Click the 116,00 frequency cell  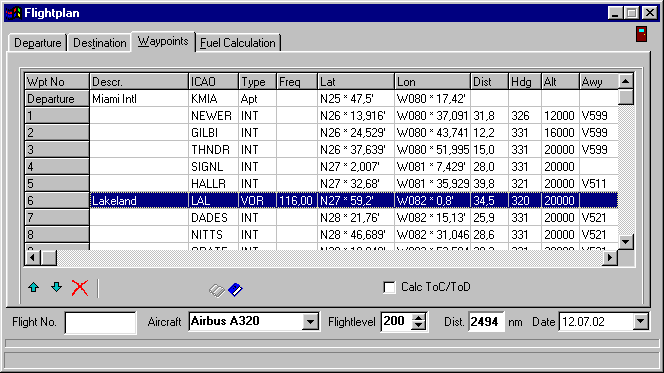click(297, 200)
